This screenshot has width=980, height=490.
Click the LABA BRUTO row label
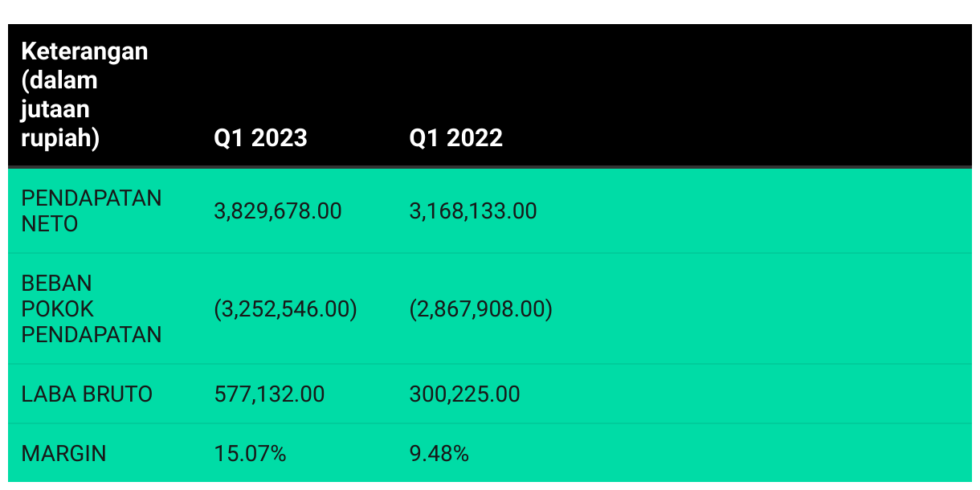87,394
